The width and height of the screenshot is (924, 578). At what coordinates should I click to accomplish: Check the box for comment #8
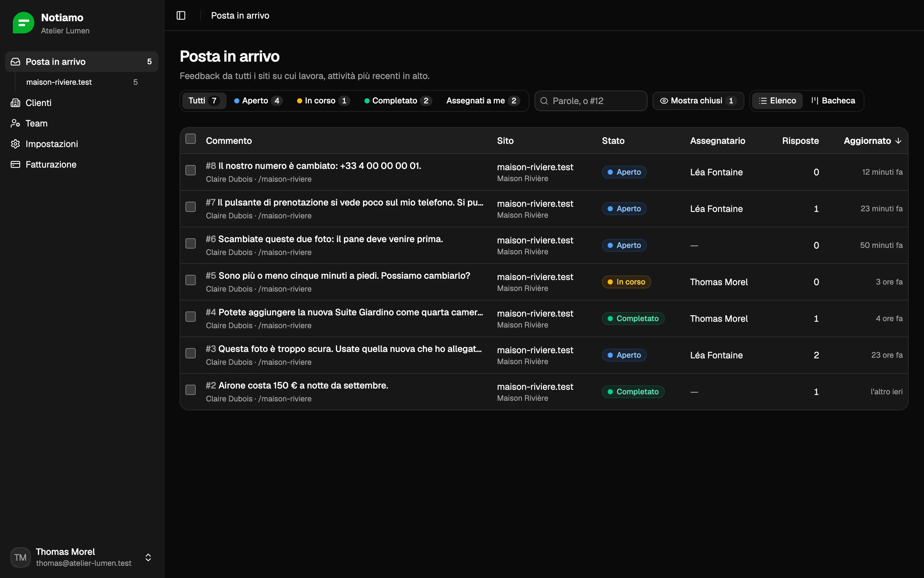pos(191,170)
